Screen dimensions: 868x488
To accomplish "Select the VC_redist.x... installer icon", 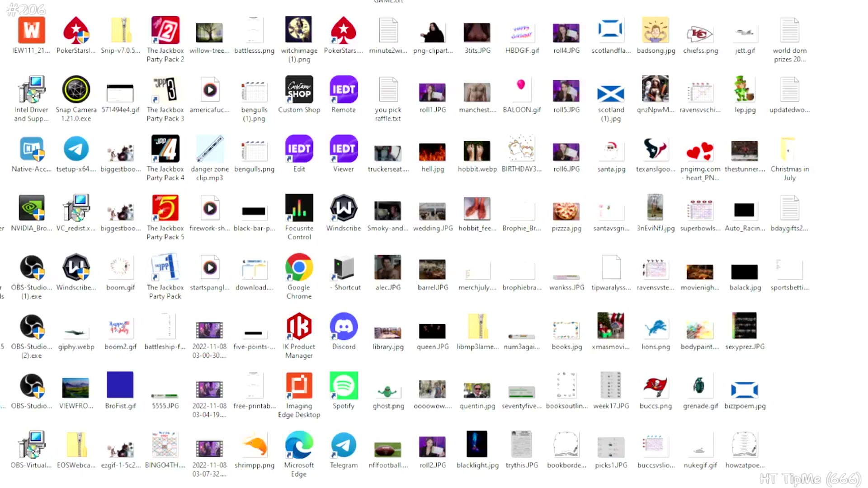I will coord(76,208).
